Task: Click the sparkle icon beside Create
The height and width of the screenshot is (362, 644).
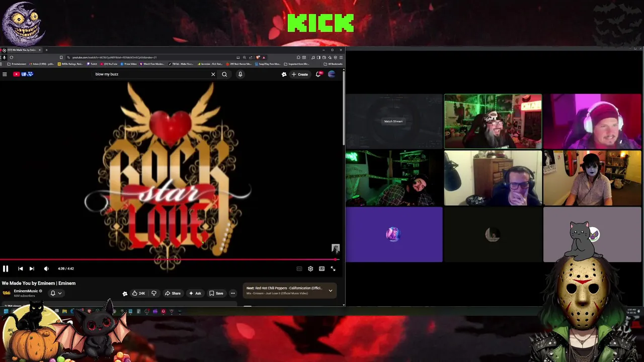Action: 284,74
